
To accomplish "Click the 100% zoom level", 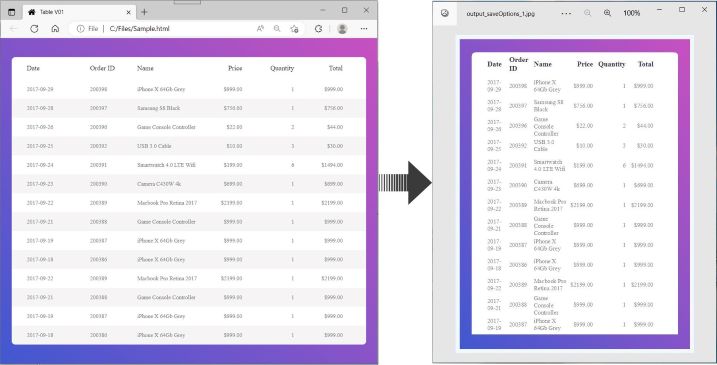I will click(x=631, y=13).
